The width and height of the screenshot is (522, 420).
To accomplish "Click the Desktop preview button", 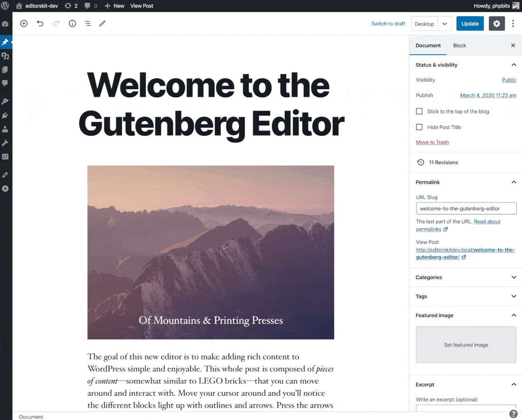I will [424, 24].
